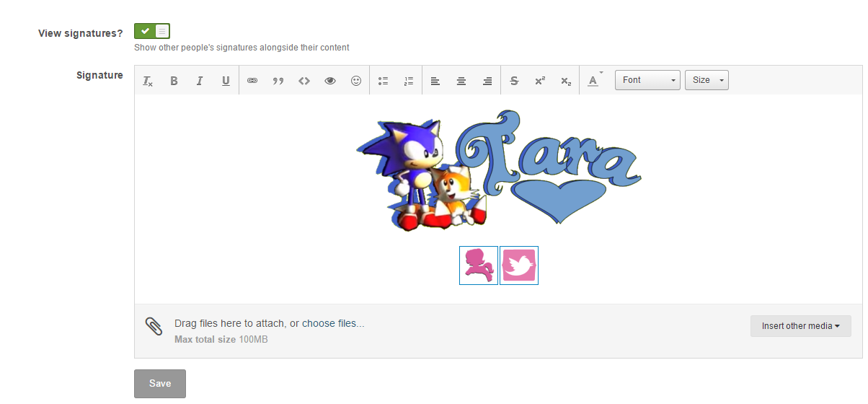Click the pink character silhouette icon
Image resolution: width=868 pixels, height=404 pixels.
479,265
